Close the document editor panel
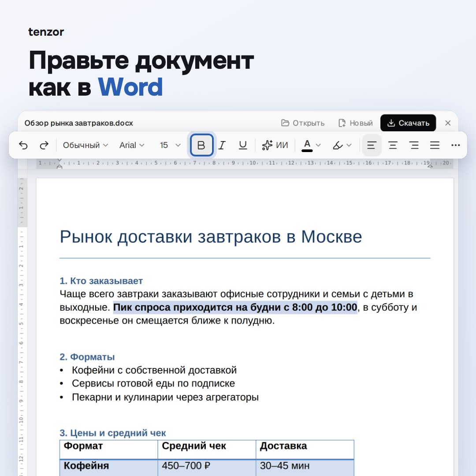Image resolution: width=476 pixels, height=476 pixels. (x=448, y=123)
